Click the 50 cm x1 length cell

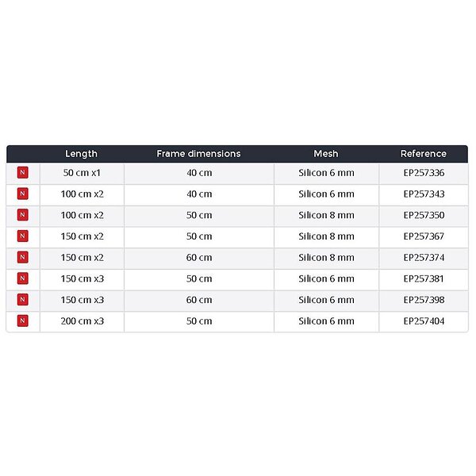pos(82,173)
